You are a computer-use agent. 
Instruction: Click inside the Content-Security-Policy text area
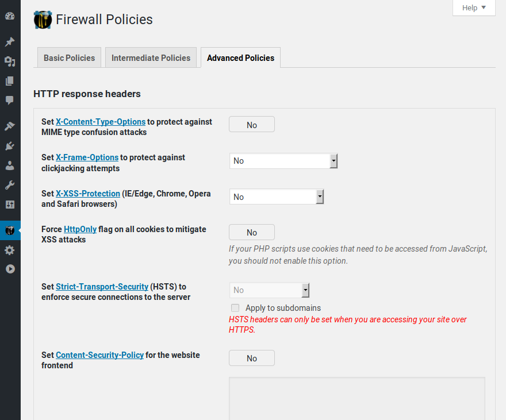coord(356,398)
